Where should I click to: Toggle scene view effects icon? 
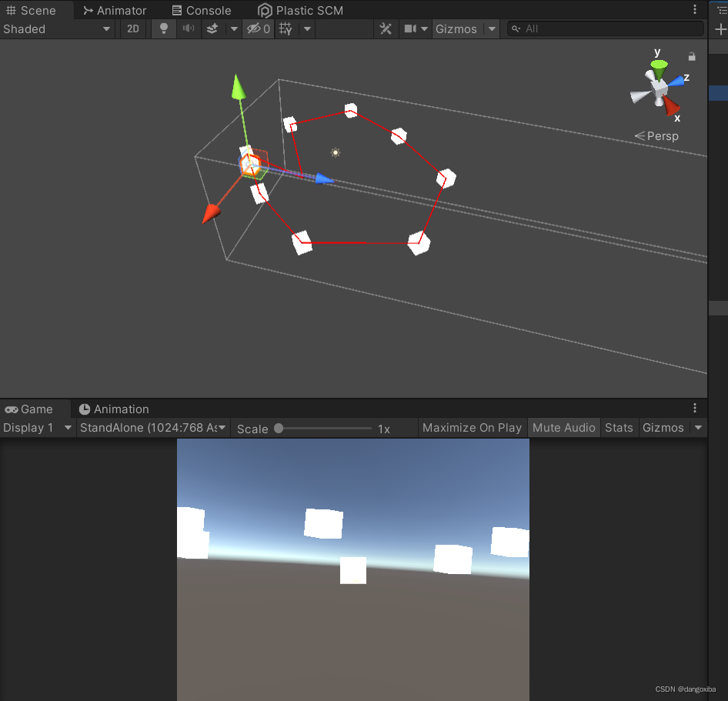pyautogui.click(x=212, y=28)
